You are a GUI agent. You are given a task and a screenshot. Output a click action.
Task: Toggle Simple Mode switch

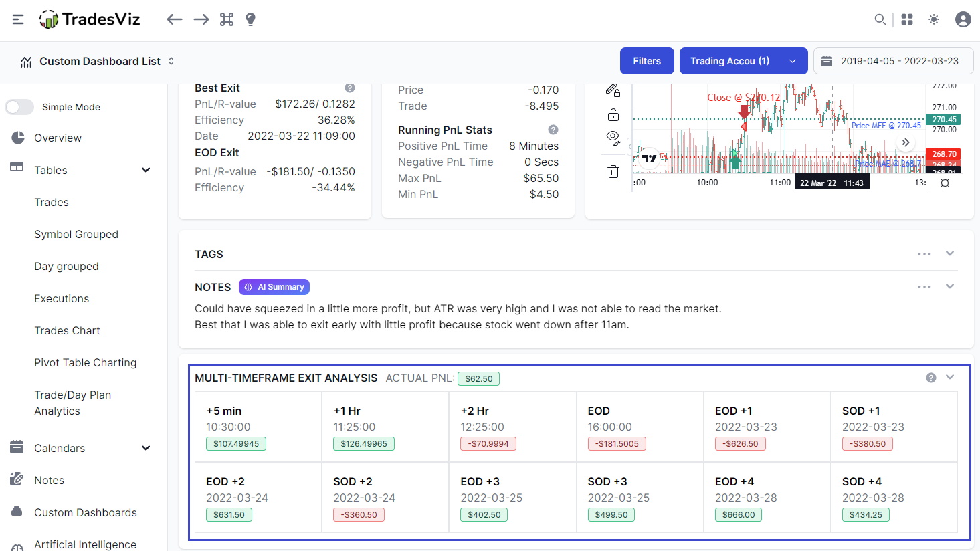20,107
